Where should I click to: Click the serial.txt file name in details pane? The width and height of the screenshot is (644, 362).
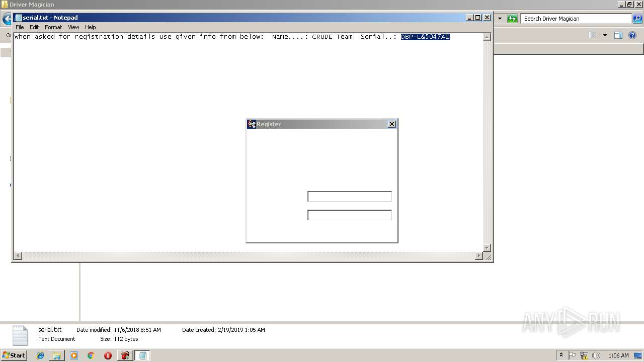tap(50, 330)
